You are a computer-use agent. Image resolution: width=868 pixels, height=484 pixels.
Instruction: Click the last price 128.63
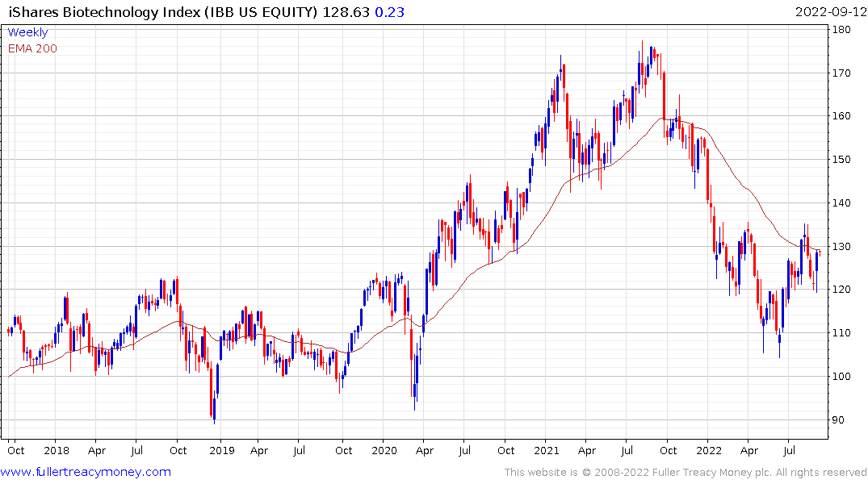point(346,12)
